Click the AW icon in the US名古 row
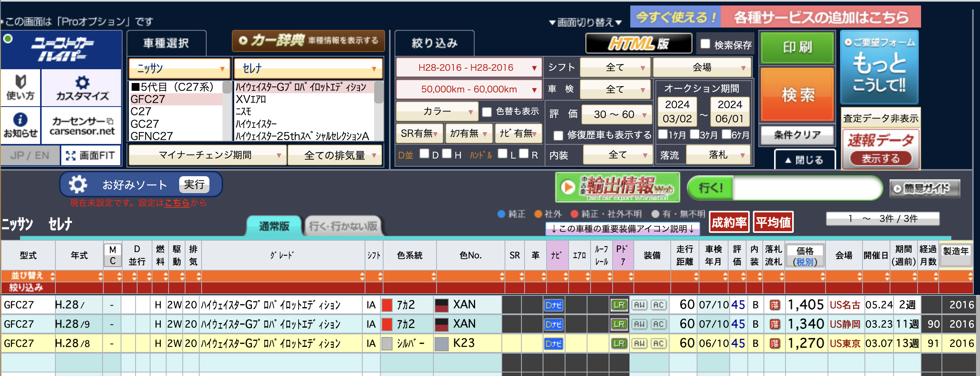The image size is (980, 376). point(639,305)
